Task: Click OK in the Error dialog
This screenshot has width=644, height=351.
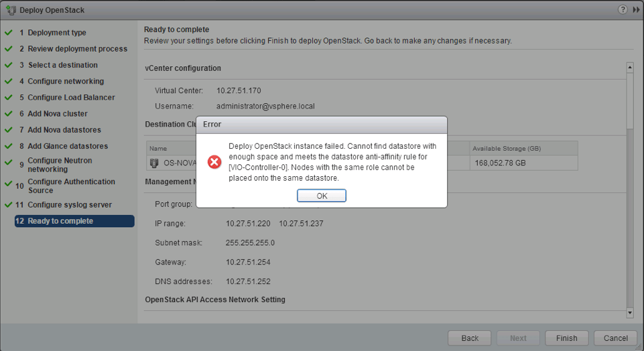Action: tap(322, 196)
